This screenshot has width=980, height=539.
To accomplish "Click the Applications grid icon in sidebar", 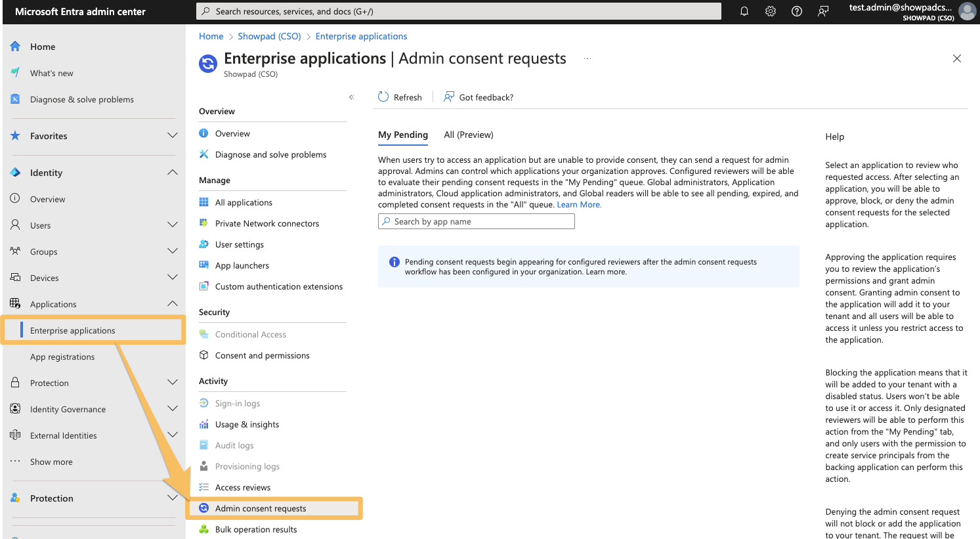I will click(15, 303).
